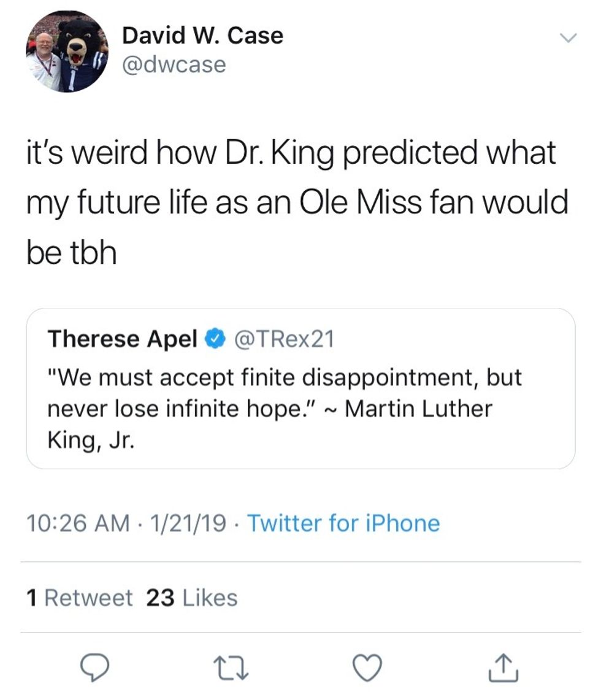View the 1 Retweet list
Viewport: 601px width, 700px height.
click(x=80, y=598)
